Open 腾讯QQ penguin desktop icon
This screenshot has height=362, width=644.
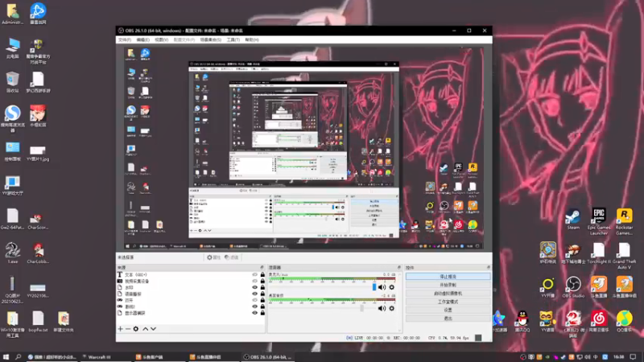[x=522, y=321]
